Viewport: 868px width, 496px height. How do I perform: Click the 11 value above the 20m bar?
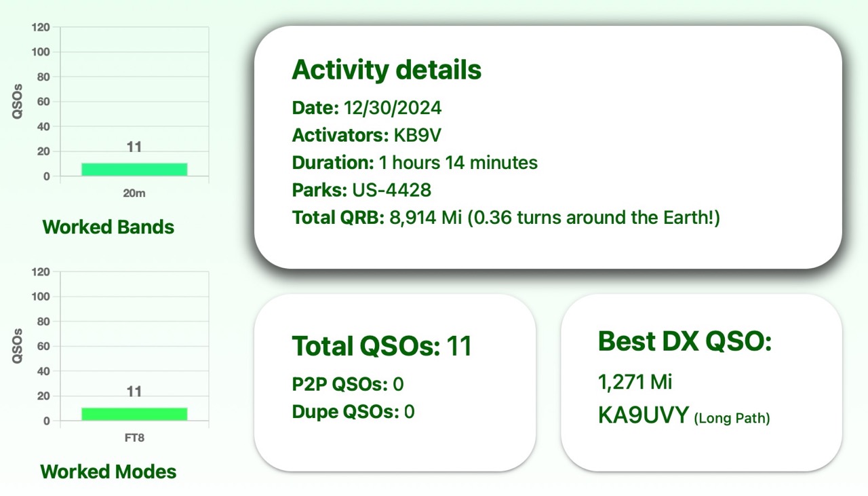pyautogui.click(x=134, y=147)
